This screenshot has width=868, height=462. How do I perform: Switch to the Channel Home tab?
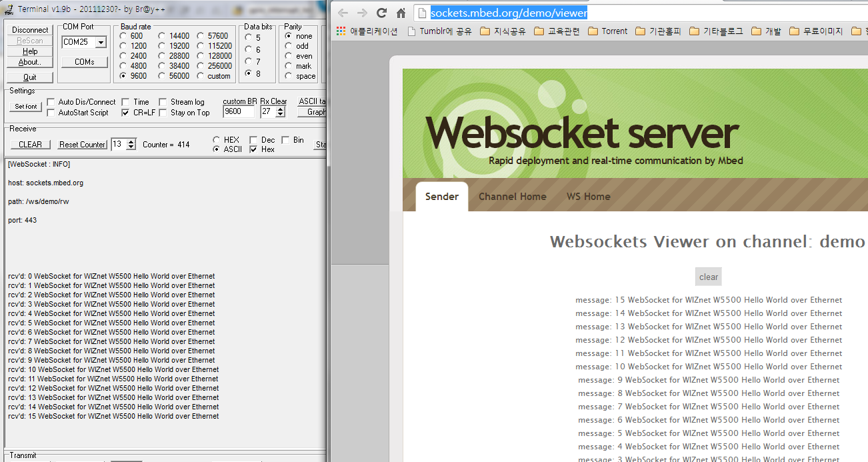click(x=512, y=197)
